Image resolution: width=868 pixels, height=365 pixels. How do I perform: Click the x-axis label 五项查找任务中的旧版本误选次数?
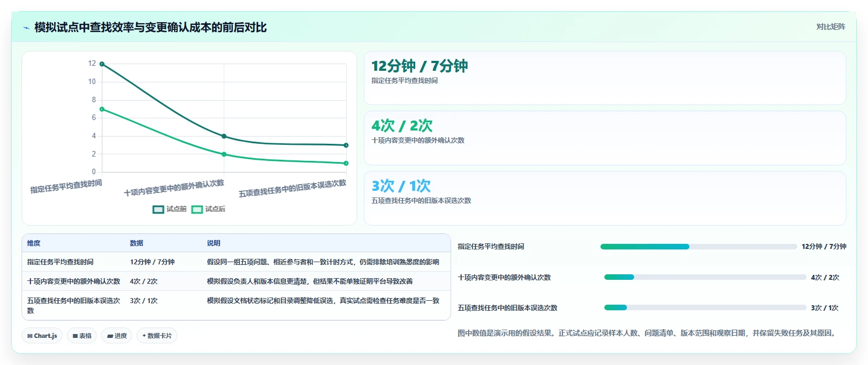click(292, 189)
